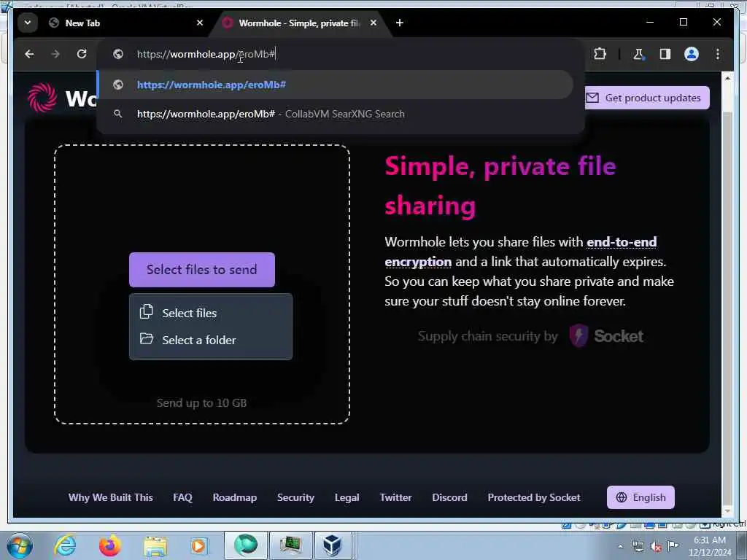
Task: Close the Wormhole tab
Action: [x=373, y=23]
